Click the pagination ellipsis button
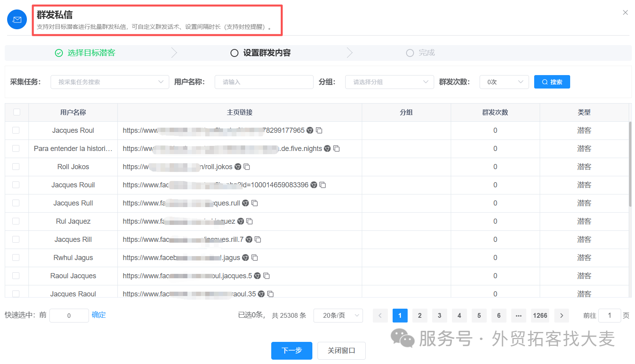 point(518,315)
